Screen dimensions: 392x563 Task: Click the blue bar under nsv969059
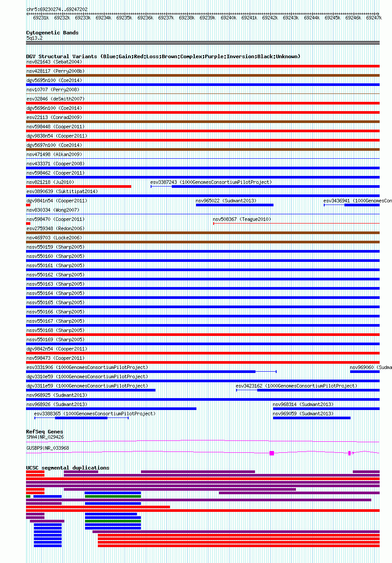tap(312, 418)
